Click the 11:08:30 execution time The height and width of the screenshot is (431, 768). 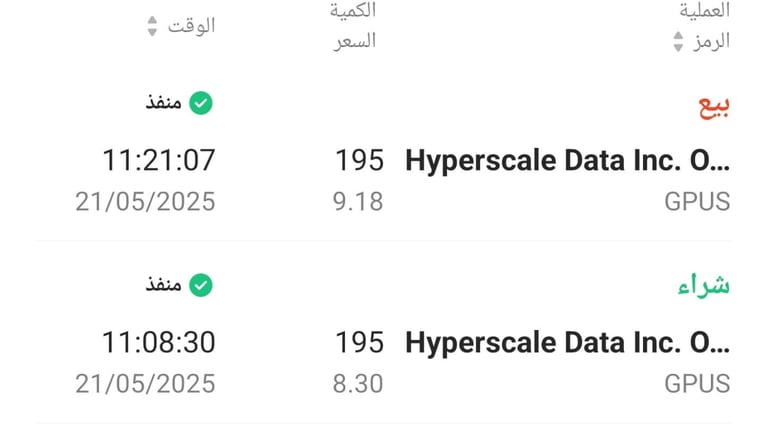(x=159, y=342)
